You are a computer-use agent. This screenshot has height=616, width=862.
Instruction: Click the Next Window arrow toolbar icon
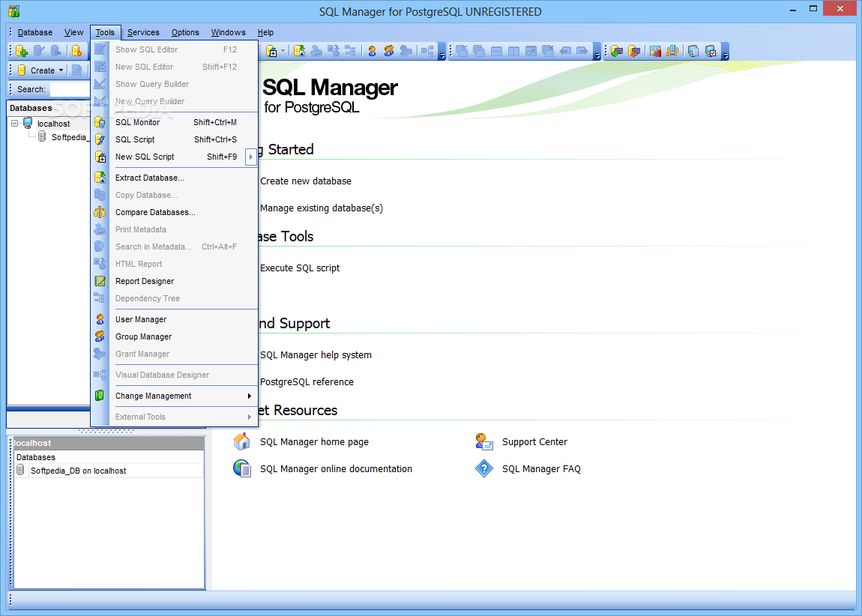coord(582,51)
